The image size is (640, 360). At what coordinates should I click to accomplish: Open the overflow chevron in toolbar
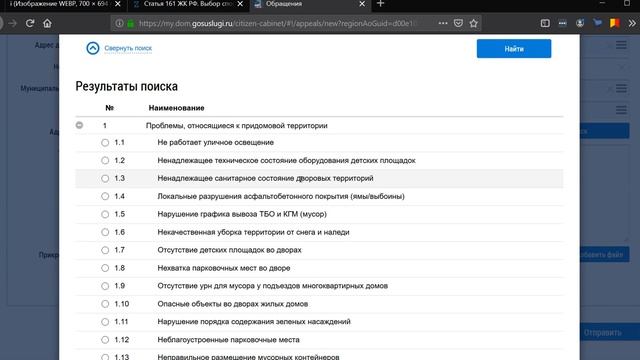tap(632, 23)
